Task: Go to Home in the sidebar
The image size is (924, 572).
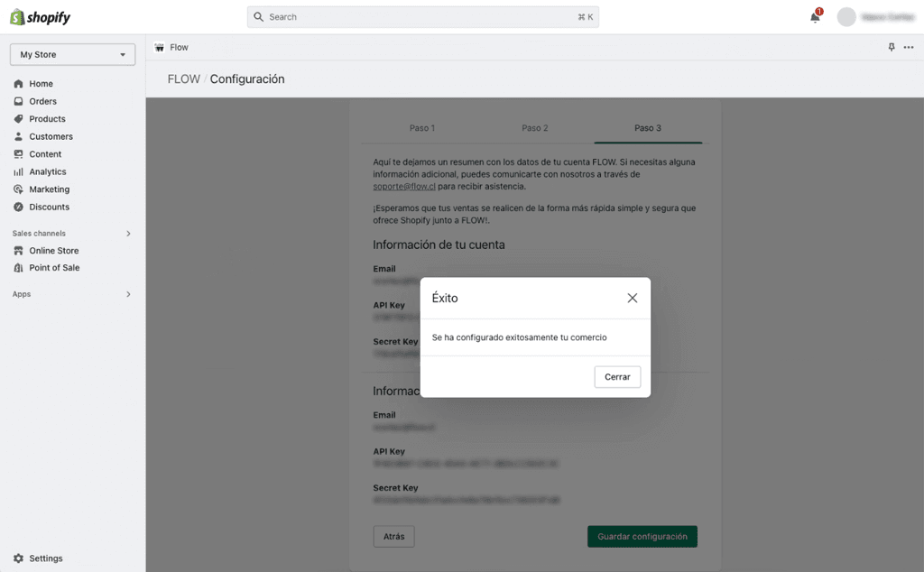Action: pos(42,84)
